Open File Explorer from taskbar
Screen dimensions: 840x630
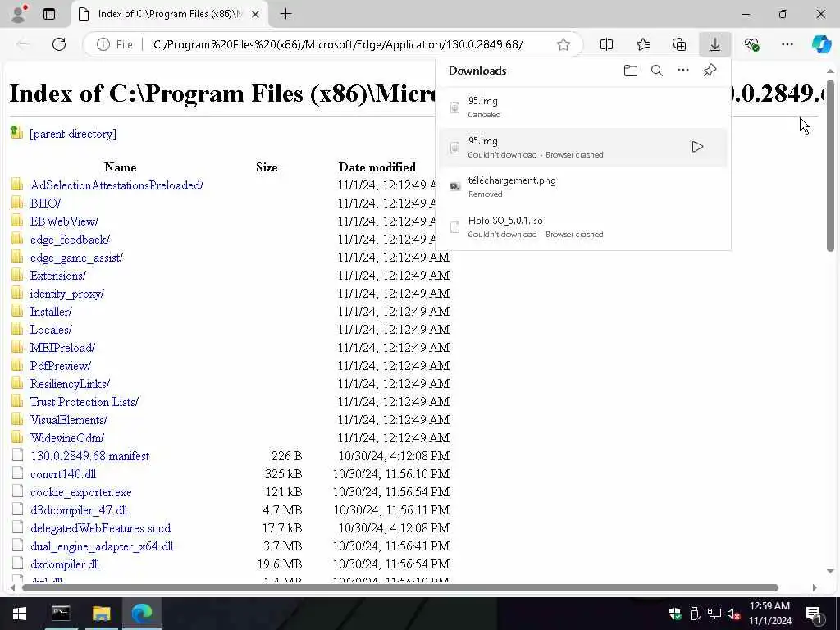click(x=101, y=614)
